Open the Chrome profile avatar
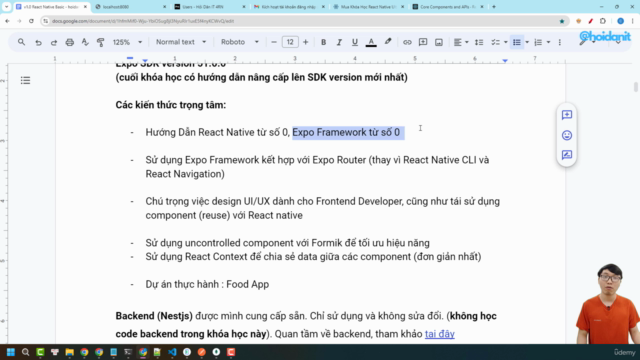Image resolution: width=640 pixels, height=360 pixels. (x=620, y=21)
